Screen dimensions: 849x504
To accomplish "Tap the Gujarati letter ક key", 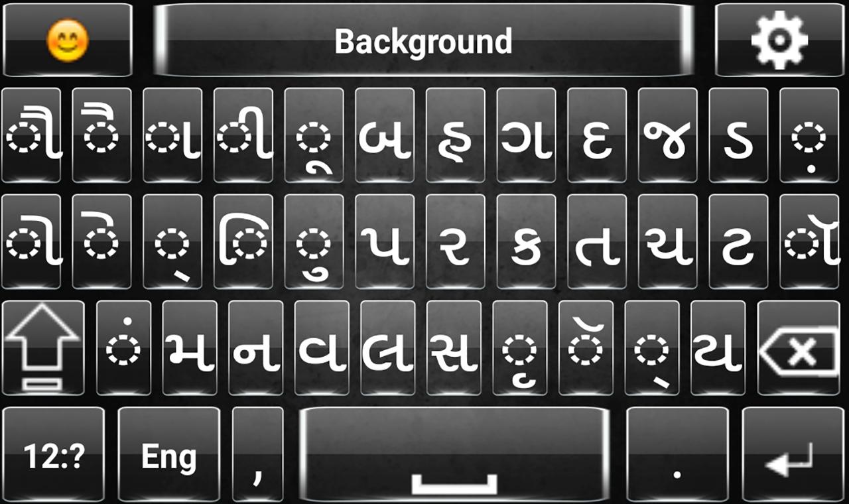I will tap(526, 241).
